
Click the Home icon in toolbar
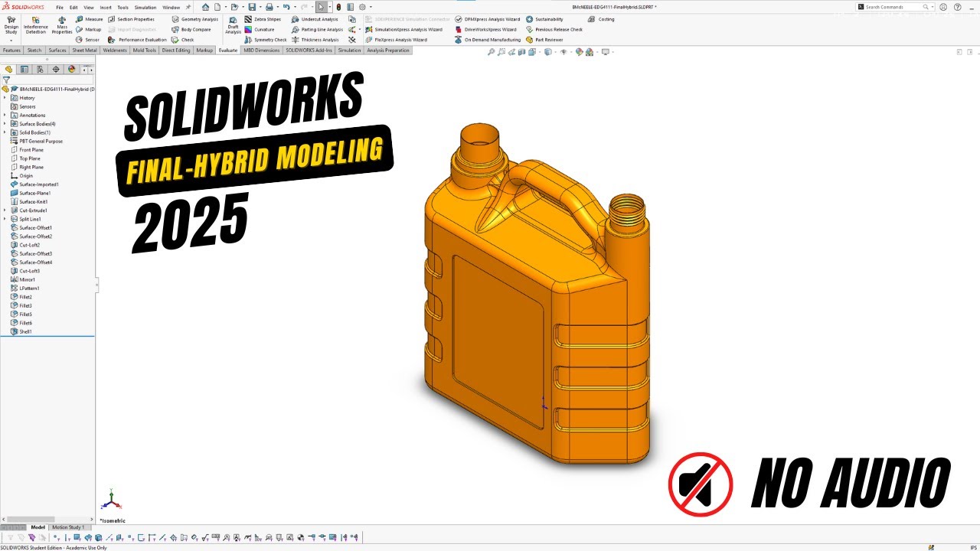tap(205, 7)
